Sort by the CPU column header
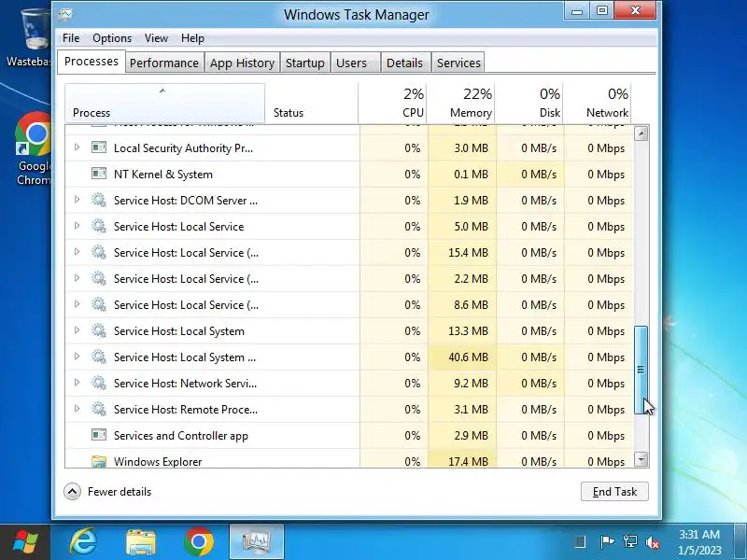Viewport: 747px width, 560px height. pos(392,104)
